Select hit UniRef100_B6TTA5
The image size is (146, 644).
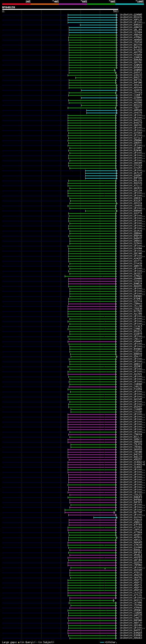click(131, 512)
